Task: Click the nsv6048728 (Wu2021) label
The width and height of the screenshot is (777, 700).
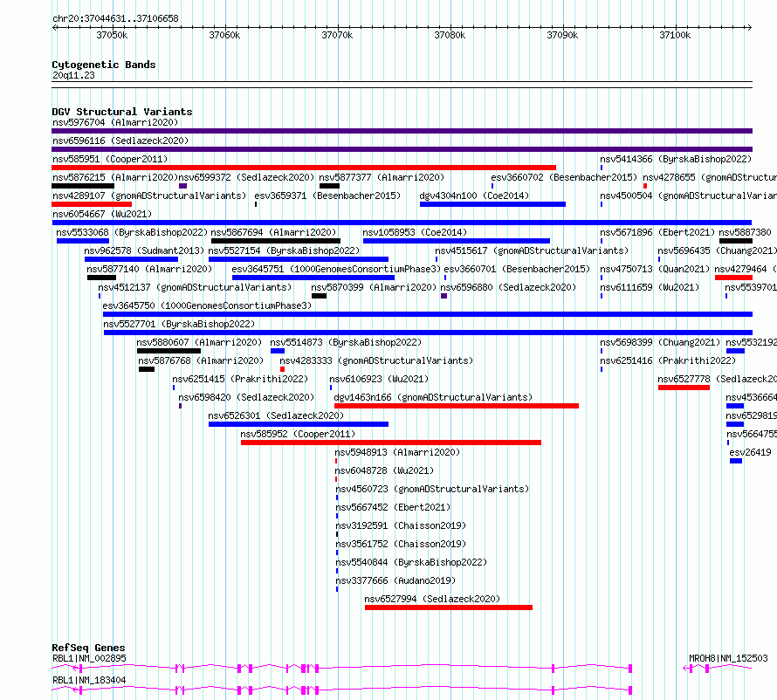Action: (384, 470)
